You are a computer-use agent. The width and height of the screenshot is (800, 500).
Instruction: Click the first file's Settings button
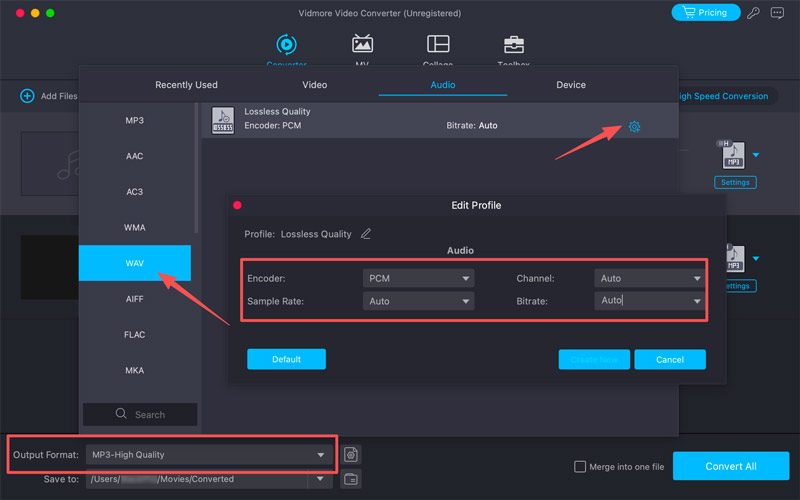click(735, 182)
